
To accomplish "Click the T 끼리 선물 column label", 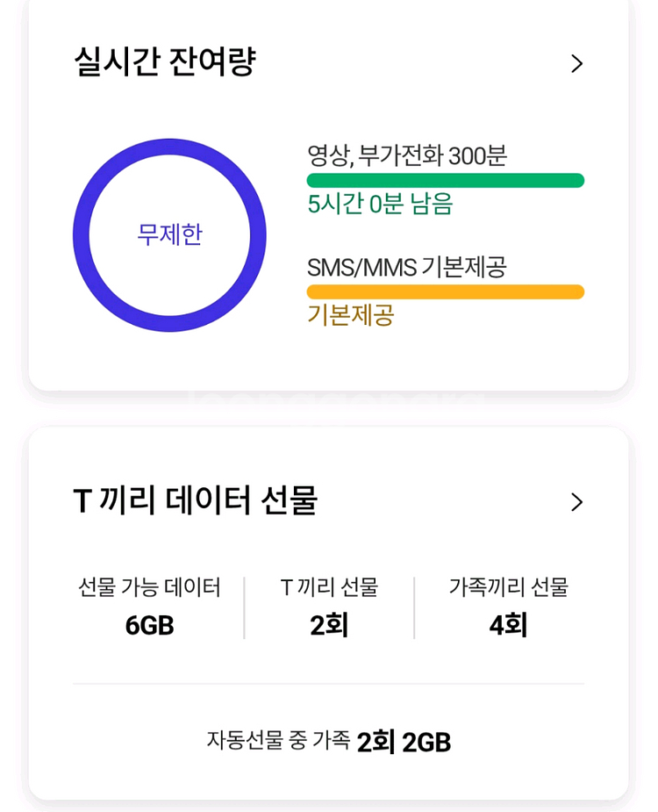I will click(x=329, y=587).
